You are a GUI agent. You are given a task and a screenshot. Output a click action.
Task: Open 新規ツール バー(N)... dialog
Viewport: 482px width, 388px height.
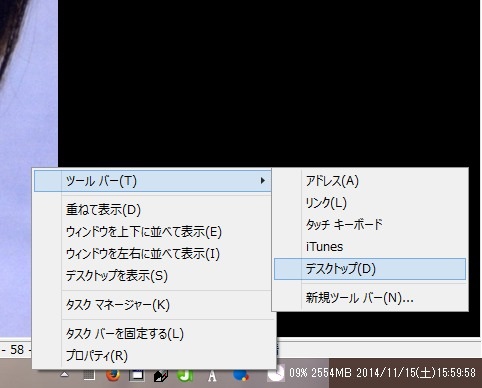tap(370, 298)
